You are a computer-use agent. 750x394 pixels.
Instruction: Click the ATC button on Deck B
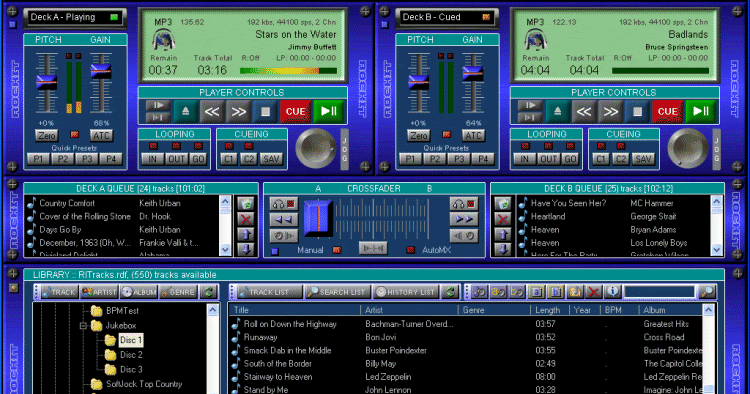(x=474, y=136)
